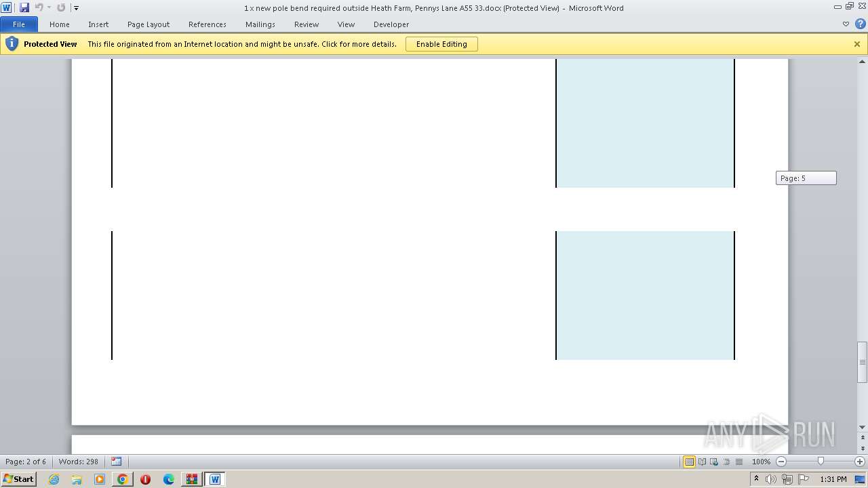
Task: Open Microsoft Word Help icon
Action: click(860, 24)
